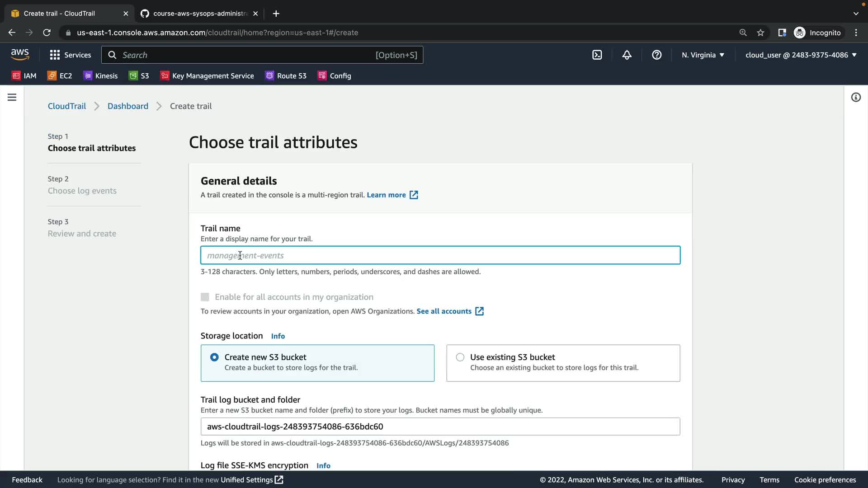Open the browser tab list chevron
The width and height of the screenshot is (868, 488).
click(x=855, y=14)
